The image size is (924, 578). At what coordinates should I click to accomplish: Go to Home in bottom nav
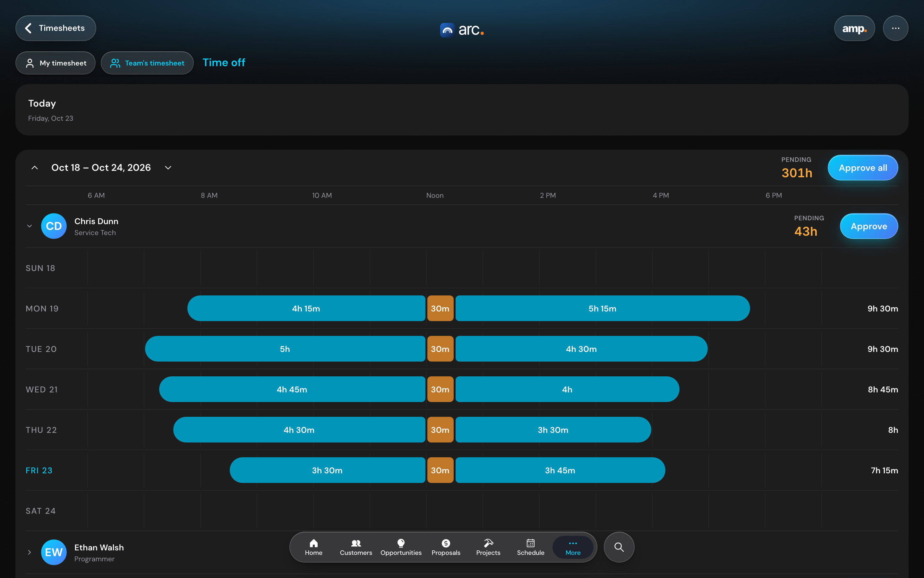coord(313,547)
